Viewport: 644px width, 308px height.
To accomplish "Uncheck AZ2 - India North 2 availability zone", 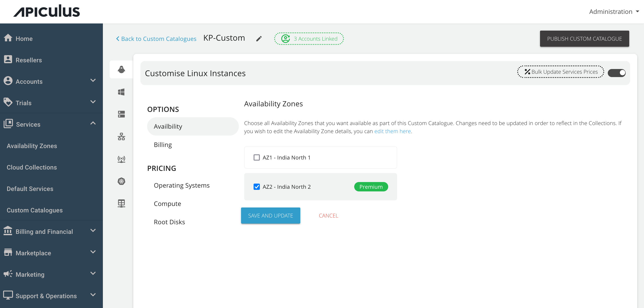I will click(x=256, y=186).
